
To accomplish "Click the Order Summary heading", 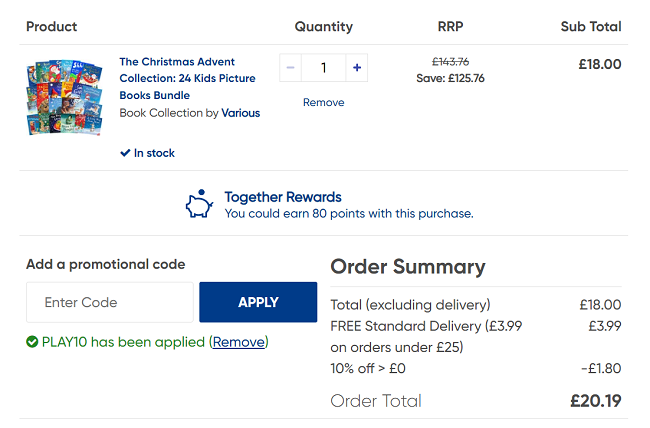I will [x=407, y=267].
